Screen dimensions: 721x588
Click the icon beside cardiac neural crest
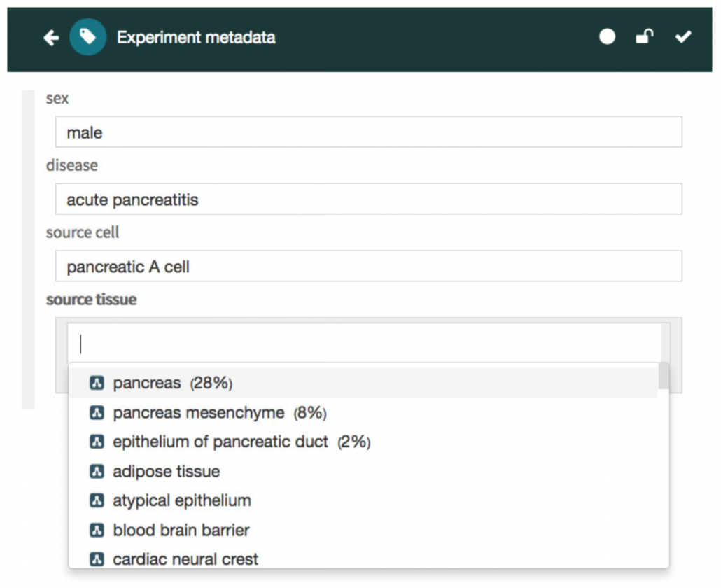[97, 559]
